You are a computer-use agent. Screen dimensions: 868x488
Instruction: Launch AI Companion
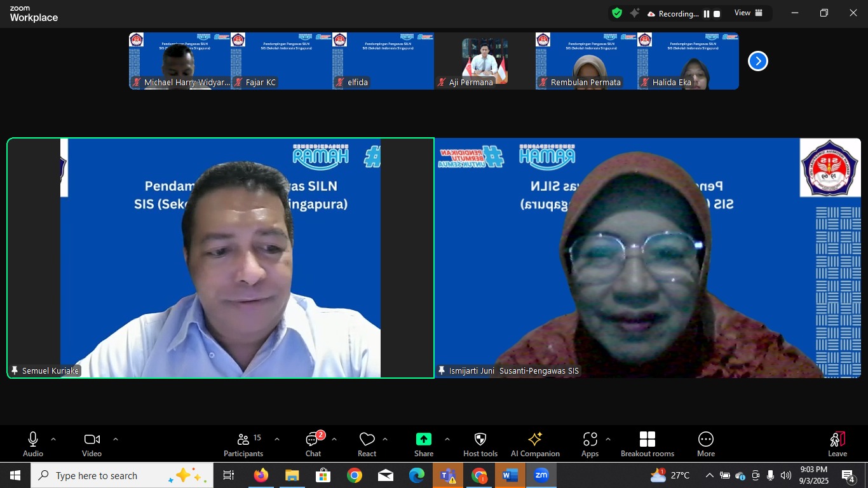click(535, 444)
